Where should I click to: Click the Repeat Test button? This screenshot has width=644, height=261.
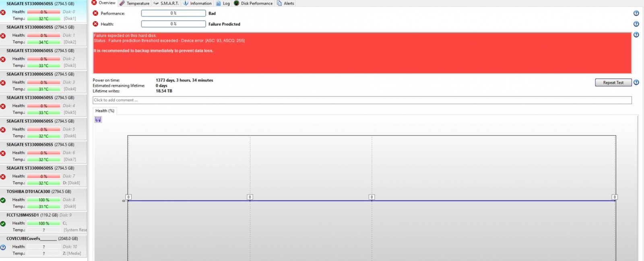point(613,82)
